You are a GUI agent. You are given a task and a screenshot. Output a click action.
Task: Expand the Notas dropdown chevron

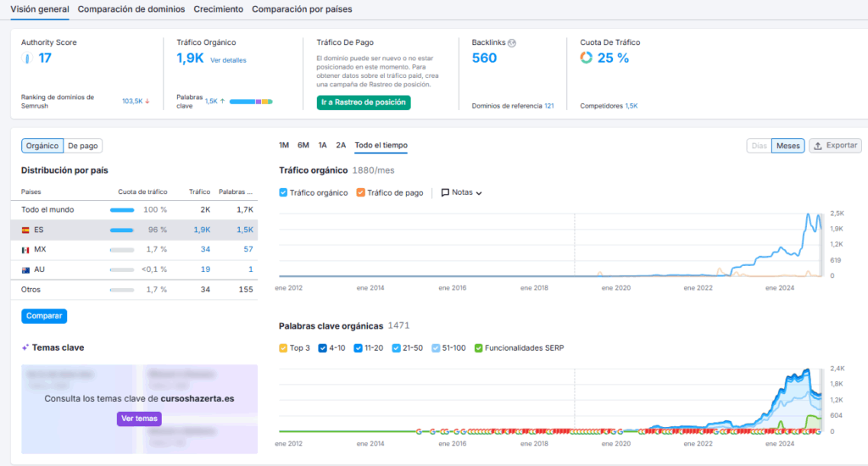479,193
